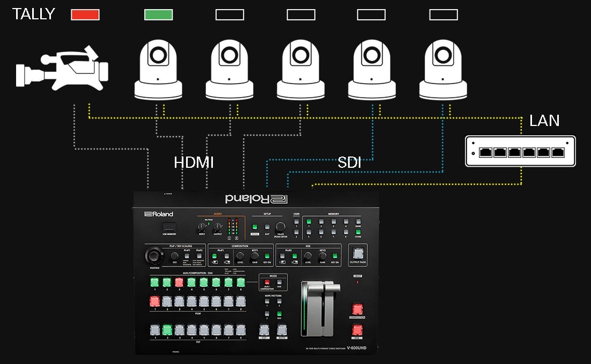Toggle the KEY2 KEY ON button in DSK

point(335,257)
